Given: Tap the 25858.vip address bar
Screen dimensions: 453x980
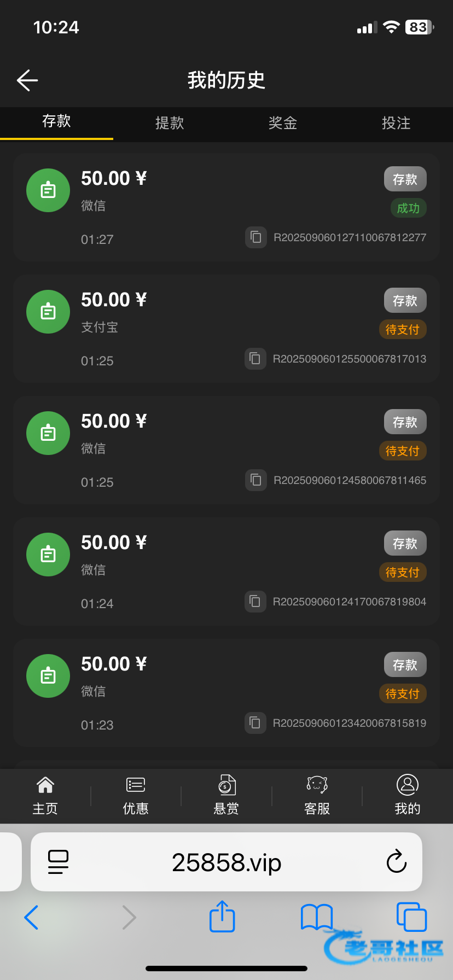Looking at the screenshot, I should [x=226, y=862].
